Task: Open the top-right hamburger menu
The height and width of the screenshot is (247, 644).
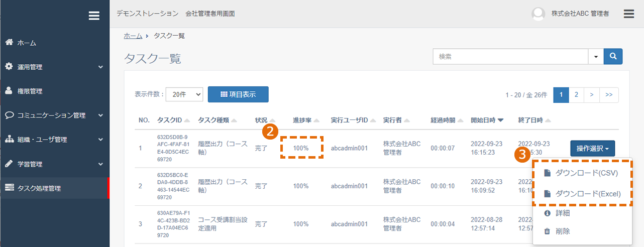Action: coord(629,14)
